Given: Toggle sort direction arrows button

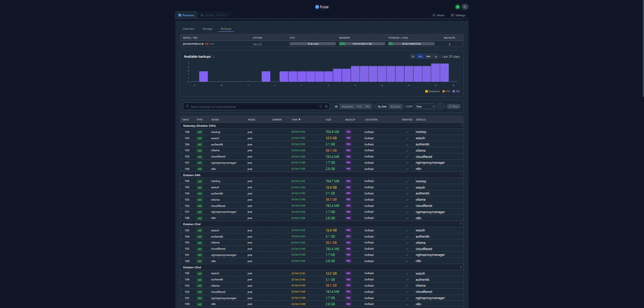Looking at the screenshot, I should pos(440,107).
